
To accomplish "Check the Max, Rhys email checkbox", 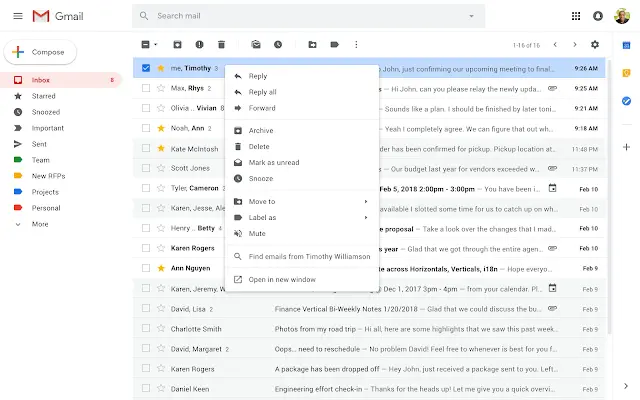I will pyautogui.click(x=146, y=88).
